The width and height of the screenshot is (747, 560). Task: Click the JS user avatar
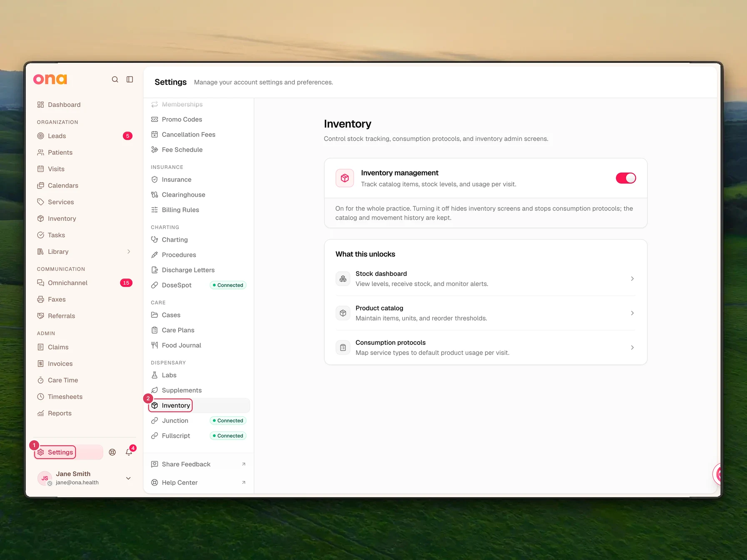click(x=45, y=478)
